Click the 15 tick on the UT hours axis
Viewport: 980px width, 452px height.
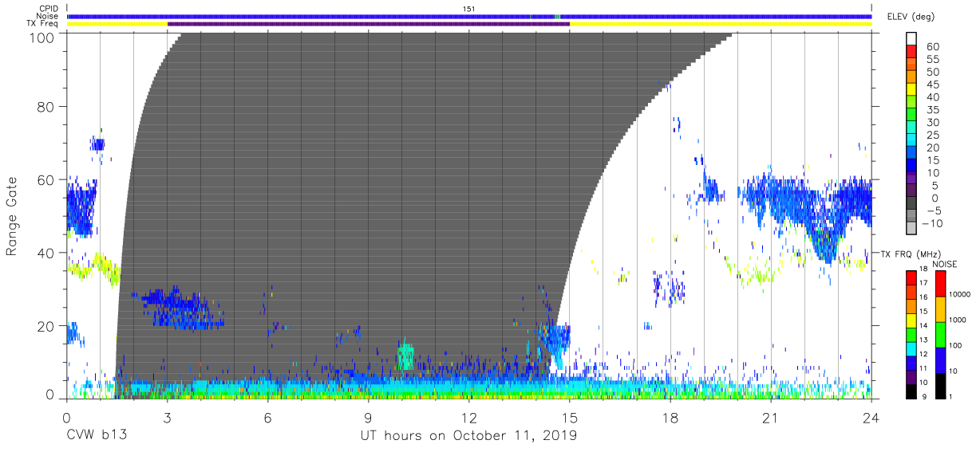(570, 417)
